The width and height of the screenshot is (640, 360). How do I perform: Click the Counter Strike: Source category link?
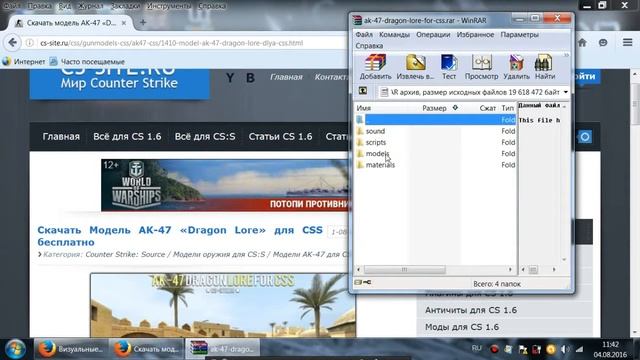(x=125, y=254)
